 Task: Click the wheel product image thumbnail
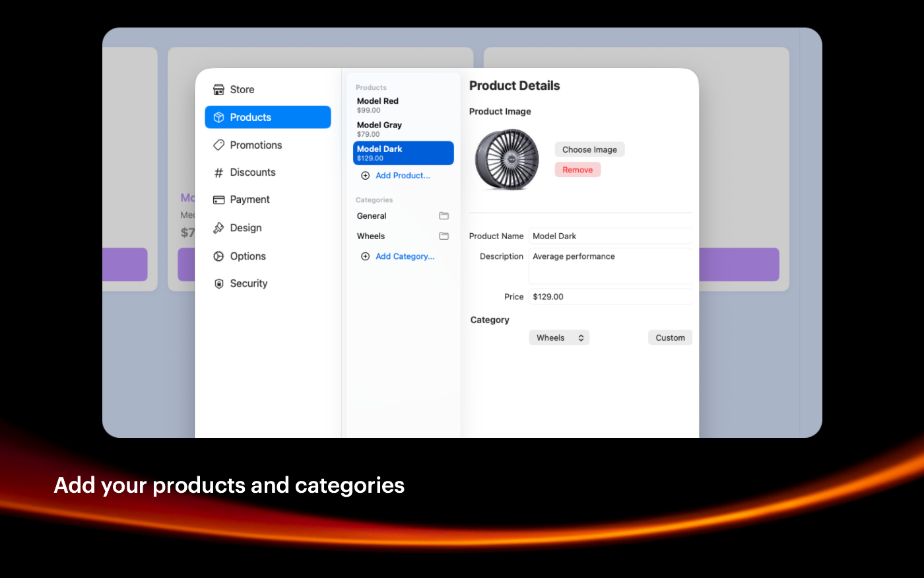(x=507, y=159)
